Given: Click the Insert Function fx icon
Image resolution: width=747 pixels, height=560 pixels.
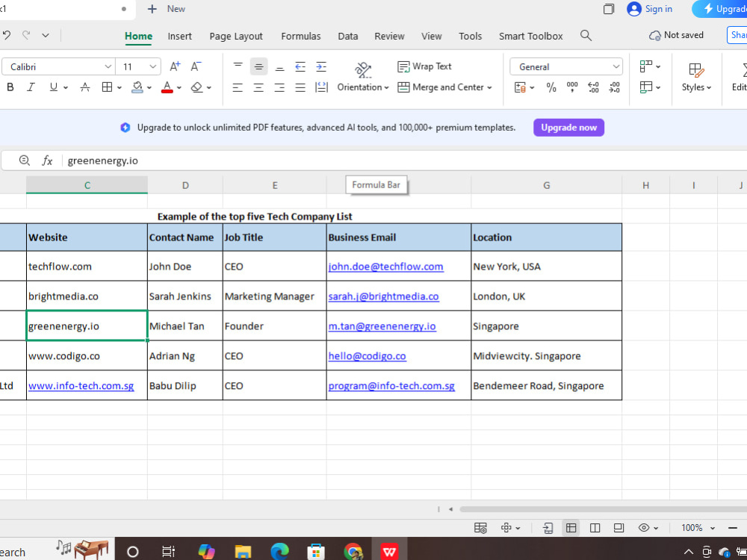Looking at the screenshot, I should (x=47, y=161).
